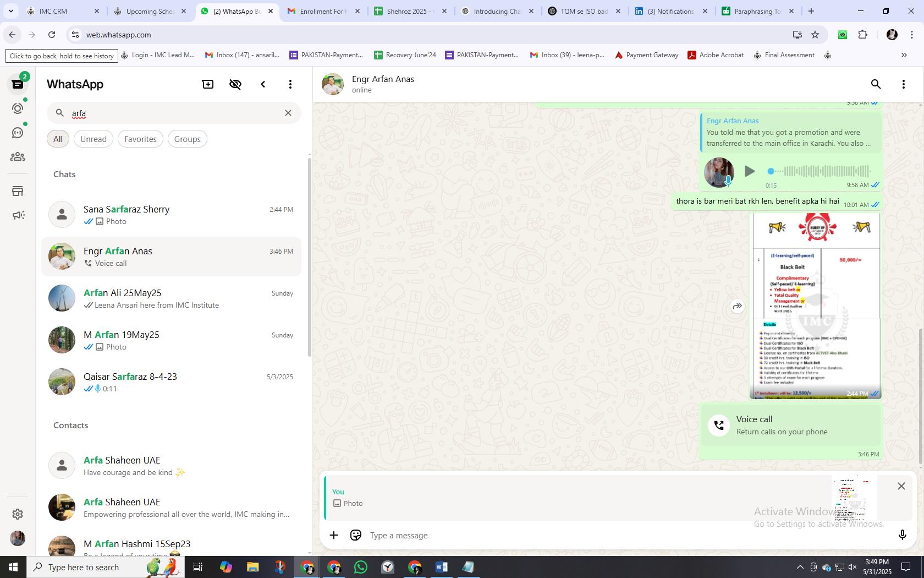Open Chrome three-dots menu
The height and width of the screenshot is (578, 924).
click(912, 35)
